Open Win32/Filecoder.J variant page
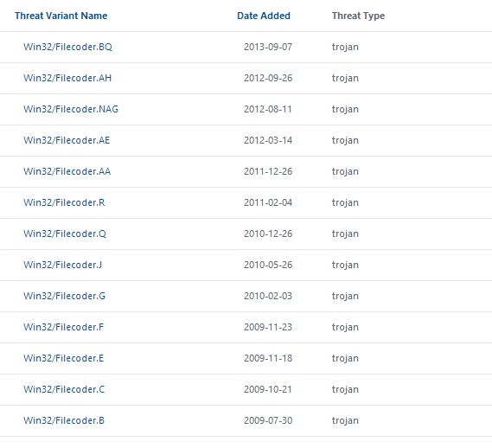 (x=63, y=265)
